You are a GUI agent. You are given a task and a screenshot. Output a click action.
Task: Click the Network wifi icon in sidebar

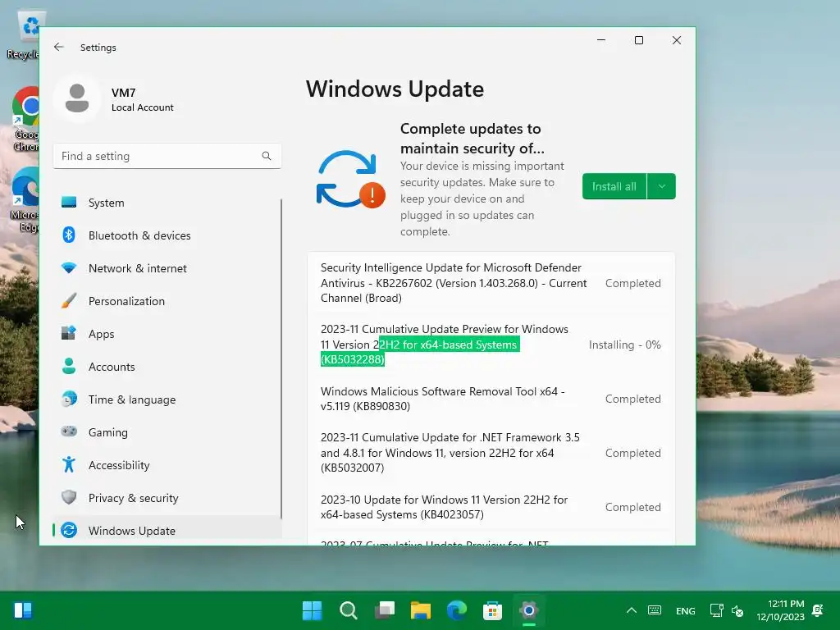coord(69,267)
